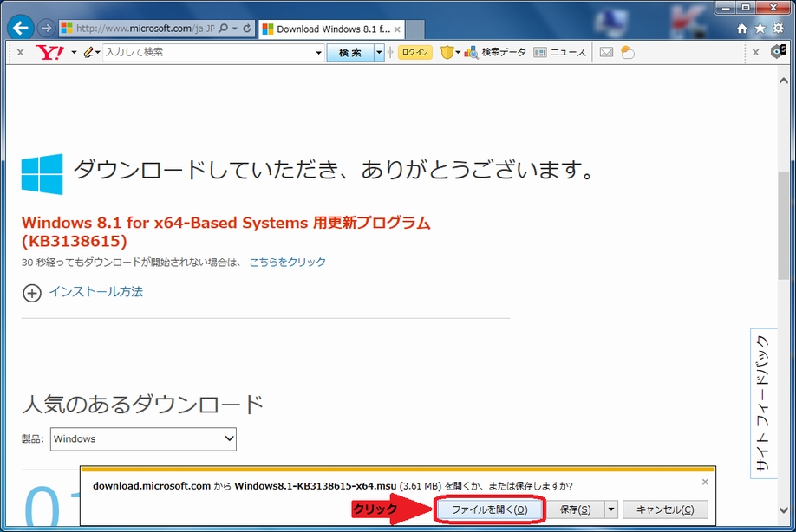This screenshot has height=532, width=796.
Task: Click the ファイルを開く(O) button
Action: pos(489,509)
